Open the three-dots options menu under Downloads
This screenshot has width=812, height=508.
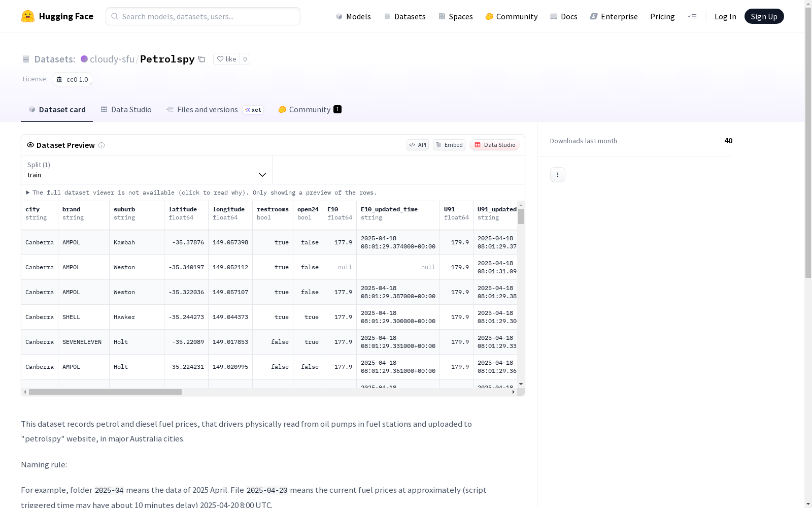pyautogui.click(x=558, y=175)
